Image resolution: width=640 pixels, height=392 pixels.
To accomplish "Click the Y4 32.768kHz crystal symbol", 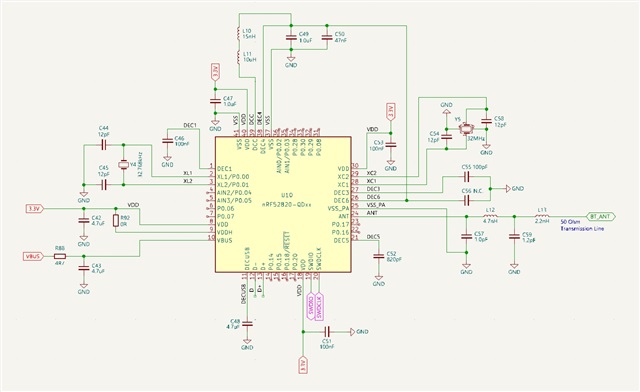I will click(x=123, y=165).
